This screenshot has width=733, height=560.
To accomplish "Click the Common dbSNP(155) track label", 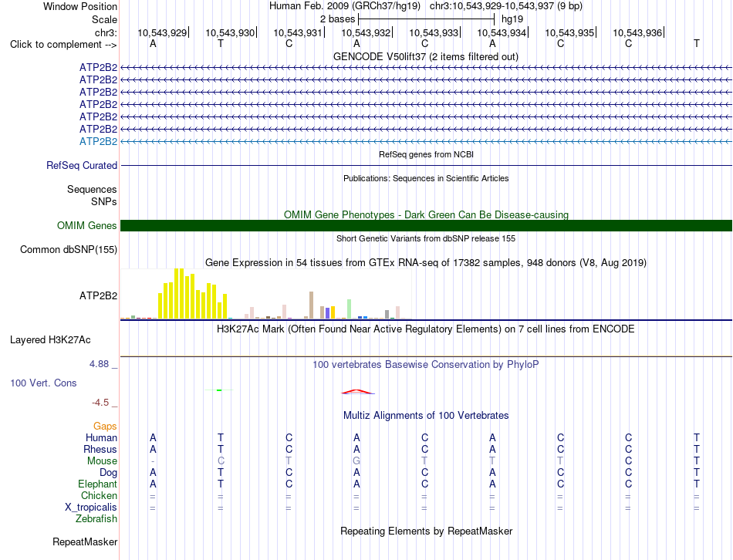I will [69, 250].
